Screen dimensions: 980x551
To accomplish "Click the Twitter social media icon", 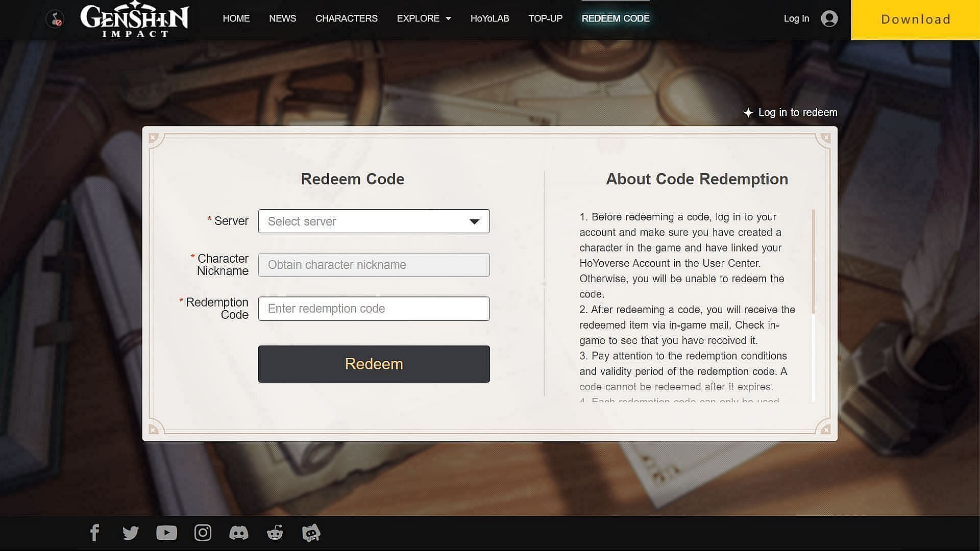I will (x=130, y=532).
